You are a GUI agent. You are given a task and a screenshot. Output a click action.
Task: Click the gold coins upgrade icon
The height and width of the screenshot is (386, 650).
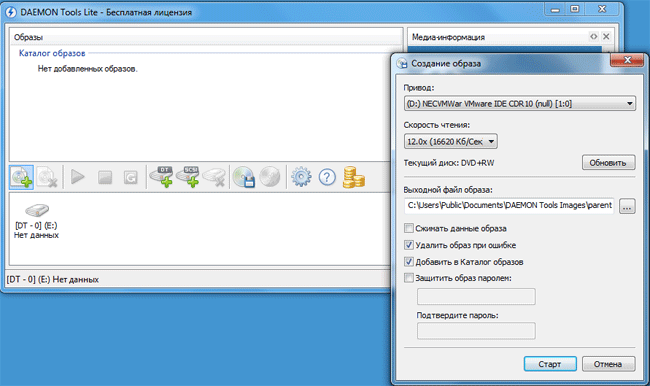(x=354, y=177)
